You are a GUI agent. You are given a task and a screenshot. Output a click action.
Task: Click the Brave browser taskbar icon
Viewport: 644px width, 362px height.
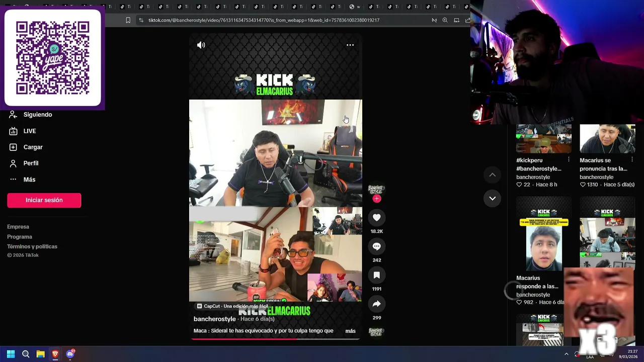point(55,354)
